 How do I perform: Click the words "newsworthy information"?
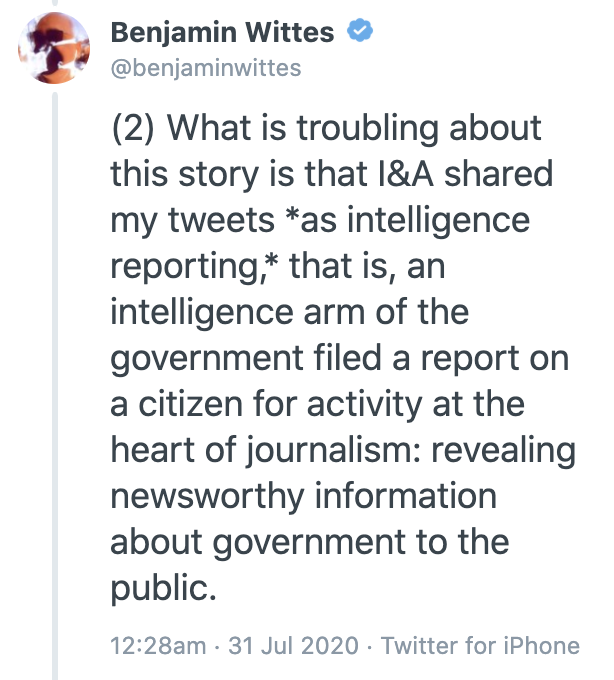coord(304,497)
